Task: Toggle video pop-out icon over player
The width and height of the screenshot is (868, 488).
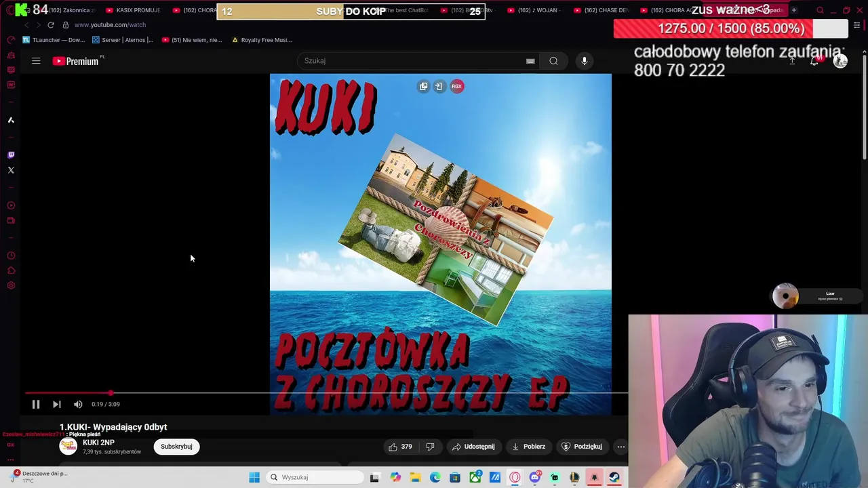Action: tap(423, 86)
